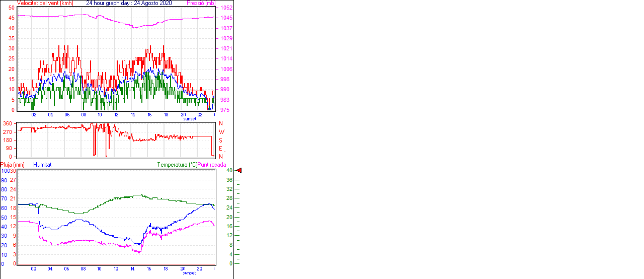Click the 'Pluja (mm)' legend label
644x279 pixels.
(12, 165)
